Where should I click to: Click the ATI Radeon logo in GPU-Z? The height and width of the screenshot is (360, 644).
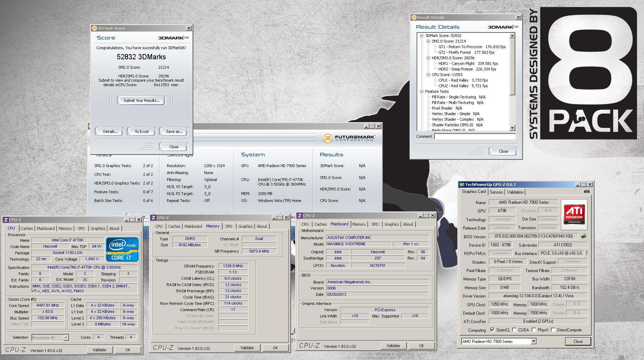[x=574, y=214]
